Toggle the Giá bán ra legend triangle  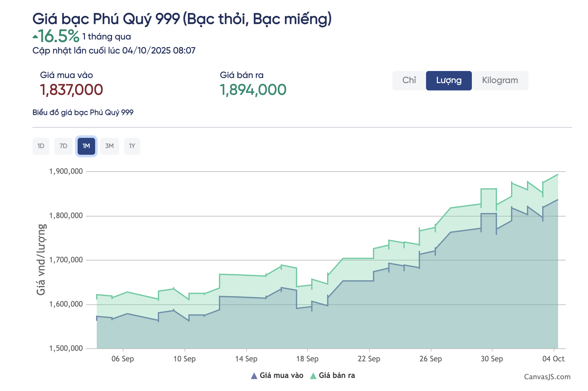(x=313, y=376)
